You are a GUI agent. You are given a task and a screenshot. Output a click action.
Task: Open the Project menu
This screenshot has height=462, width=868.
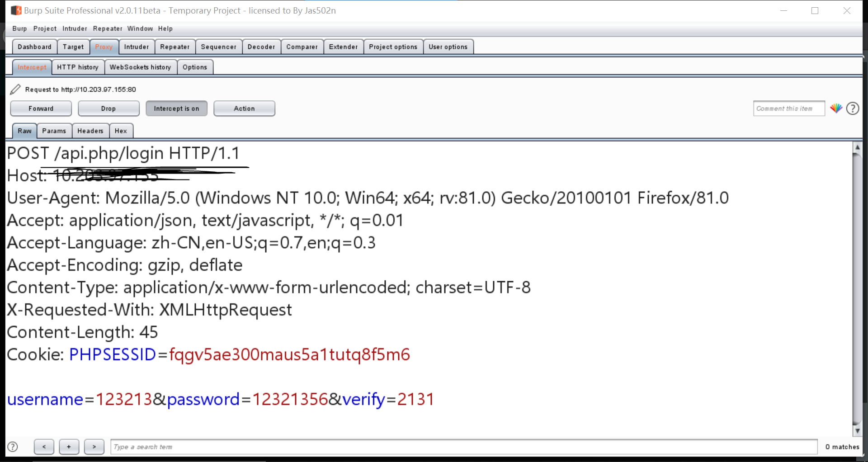coord(45,28)
